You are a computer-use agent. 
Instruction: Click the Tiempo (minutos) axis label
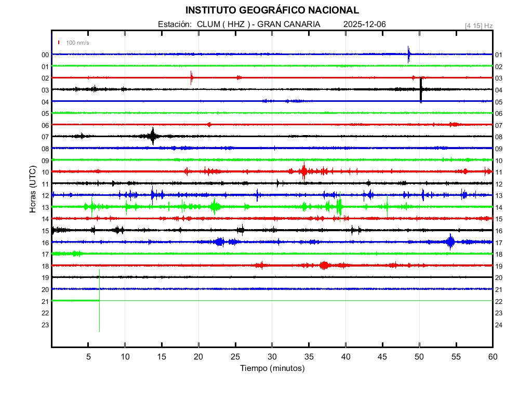tap(272, 368)
